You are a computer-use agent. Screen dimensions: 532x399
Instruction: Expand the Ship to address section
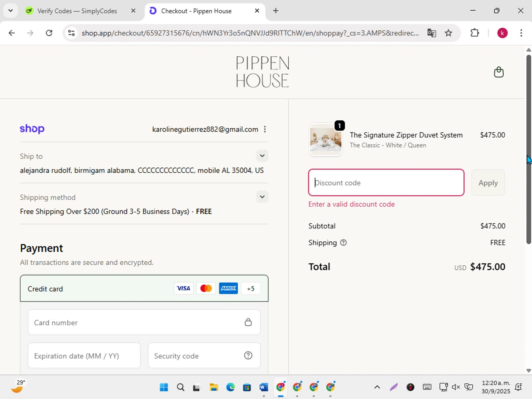click(x=262, y=156)
